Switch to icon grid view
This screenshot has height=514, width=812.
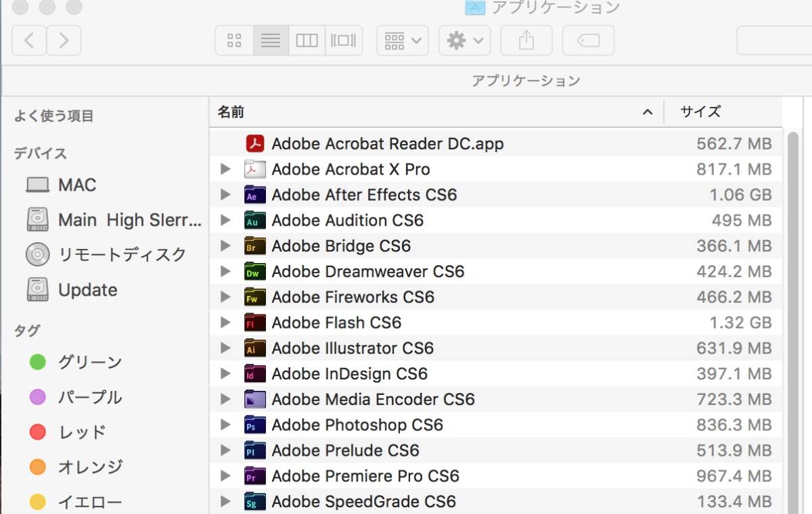pos(235,41)
